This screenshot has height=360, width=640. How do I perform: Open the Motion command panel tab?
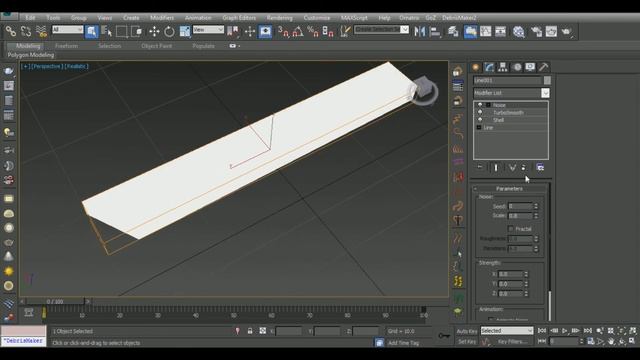(x=517, y=67)
